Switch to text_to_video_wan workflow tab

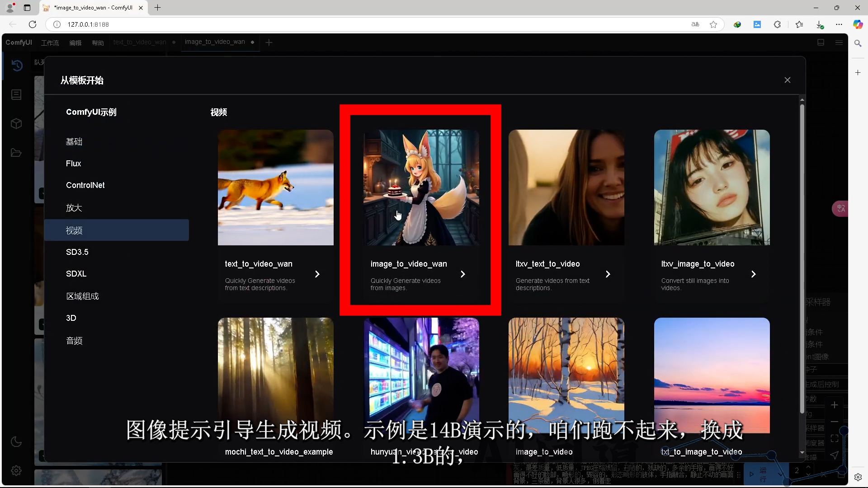pyautogui.click(x=140, y=42)
